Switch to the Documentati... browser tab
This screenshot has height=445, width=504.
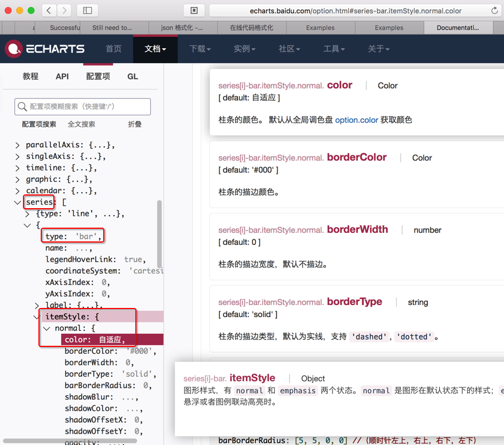pos(458,28)
